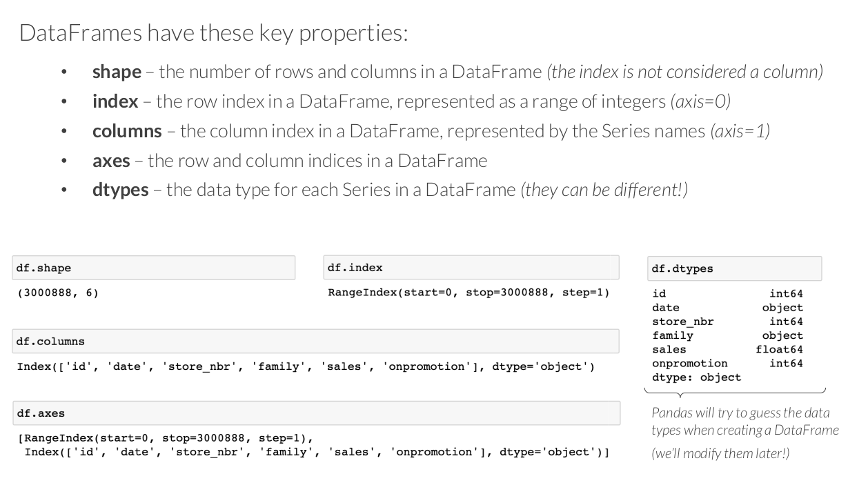Click the bold 'axes' bullet term
Screen dimensions: 868x483
pos(110,161)
